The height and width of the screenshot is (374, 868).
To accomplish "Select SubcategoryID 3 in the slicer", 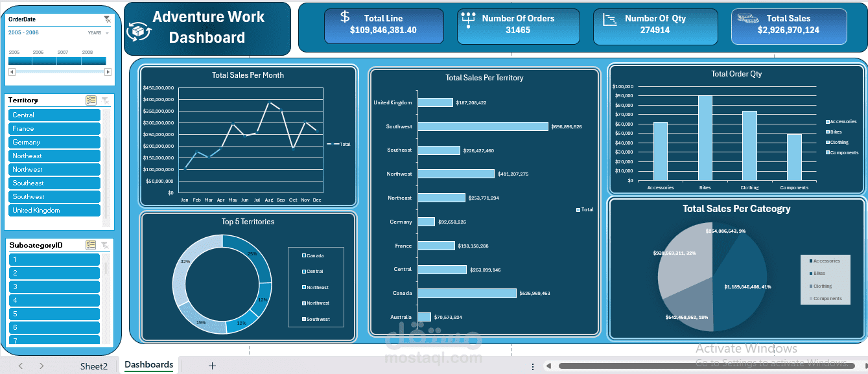I will coord(54,286).
